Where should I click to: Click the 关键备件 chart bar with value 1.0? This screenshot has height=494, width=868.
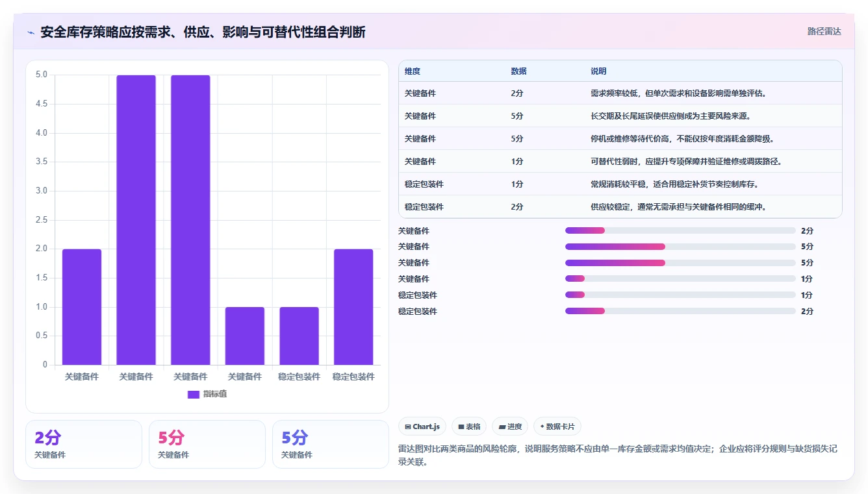(245, 336)
